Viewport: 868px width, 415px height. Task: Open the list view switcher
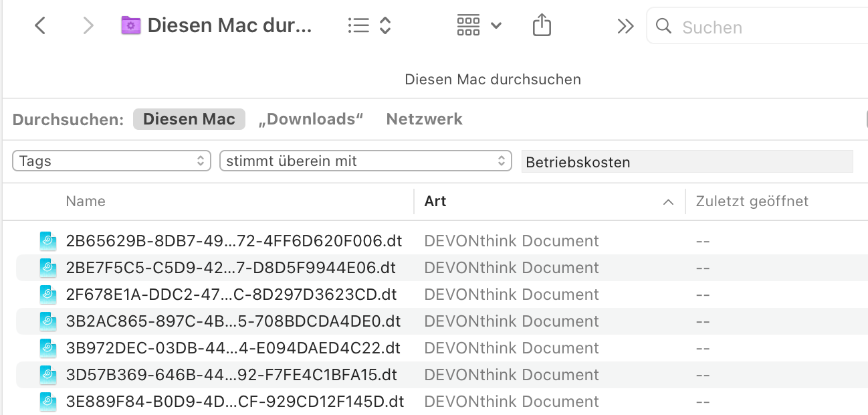[x=369, y=26]
